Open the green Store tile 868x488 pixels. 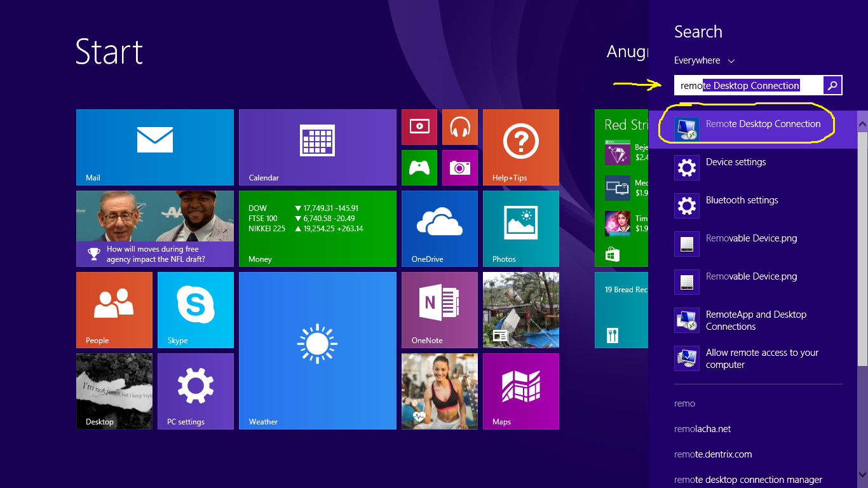(622, 188)
